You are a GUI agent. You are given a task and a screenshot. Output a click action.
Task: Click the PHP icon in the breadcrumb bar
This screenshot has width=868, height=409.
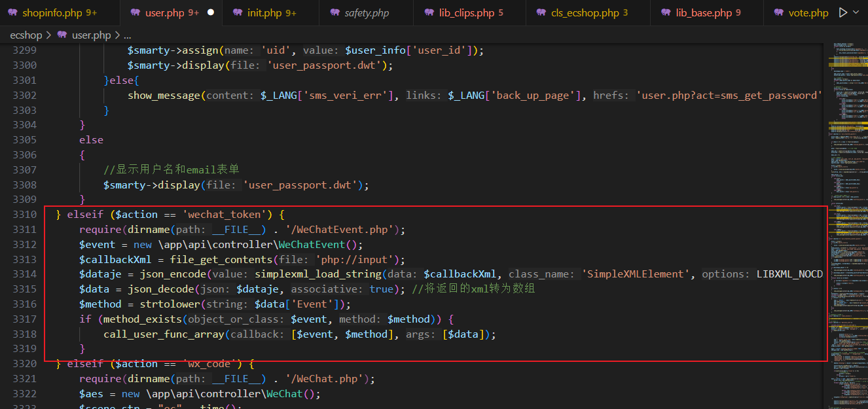coord(63,35)
